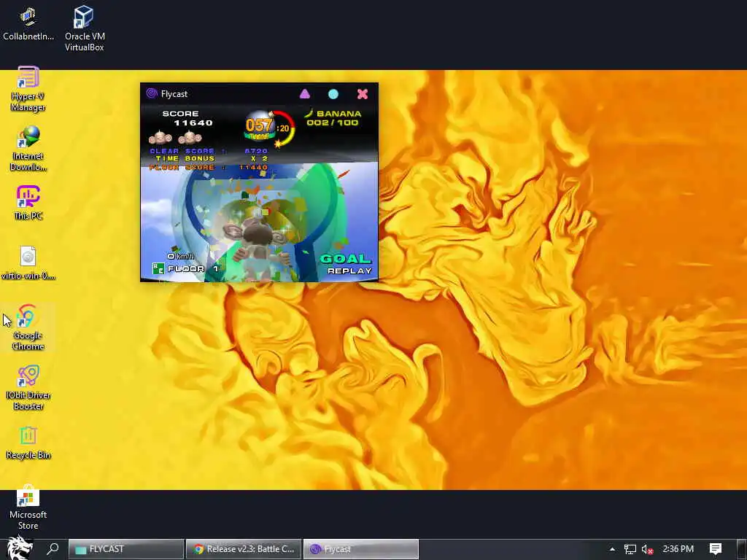Viewport: 747px width, 560px height.
Task: Open the Microsoft Store desktop icon
Action: coord(28,507)
